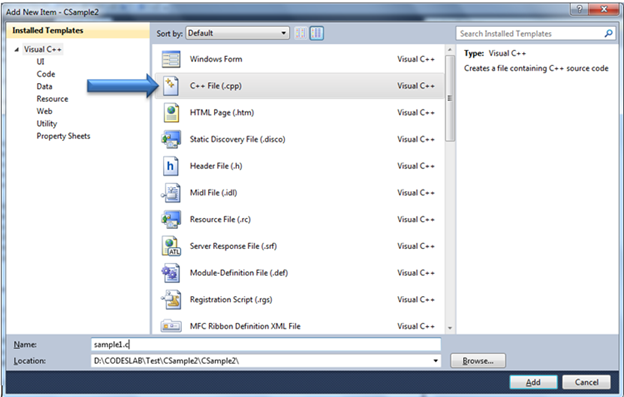Switch to small icons view
Viewport: 624px width, 397px height.
tap(301, 33)
